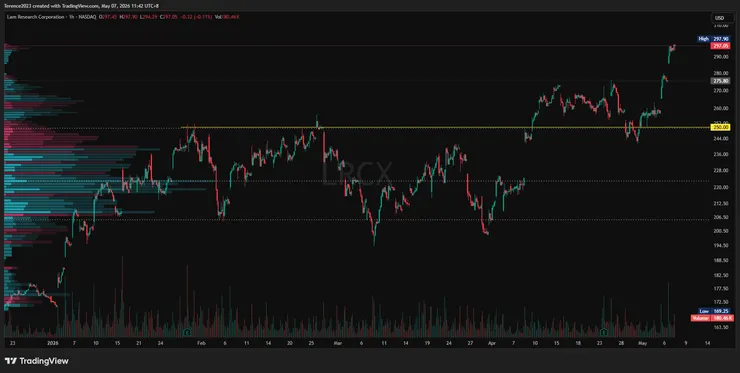This screenshot has height=373, width=740.
Task: Click the TradingView logo
Action: click(37, 361)
